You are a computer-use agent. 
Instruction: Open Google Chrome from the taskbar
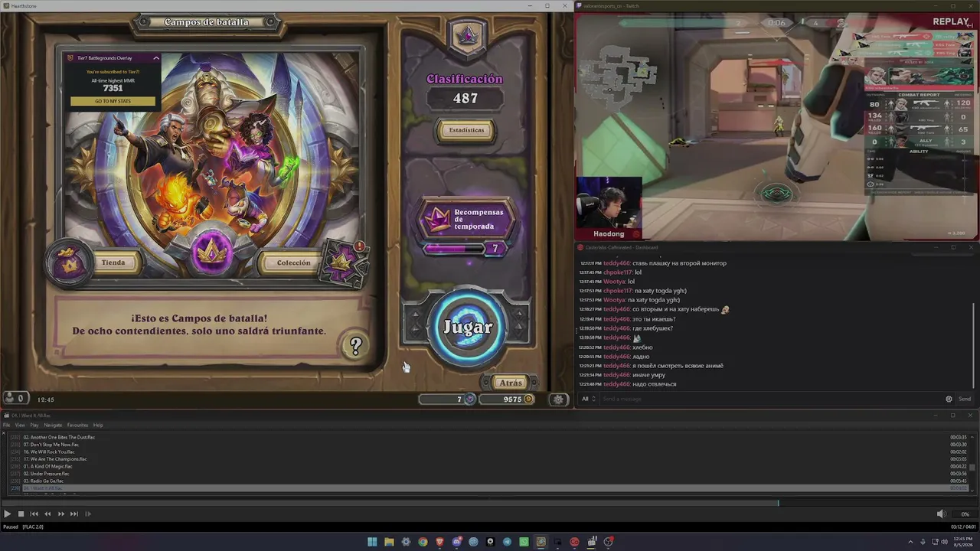(423, 542)
